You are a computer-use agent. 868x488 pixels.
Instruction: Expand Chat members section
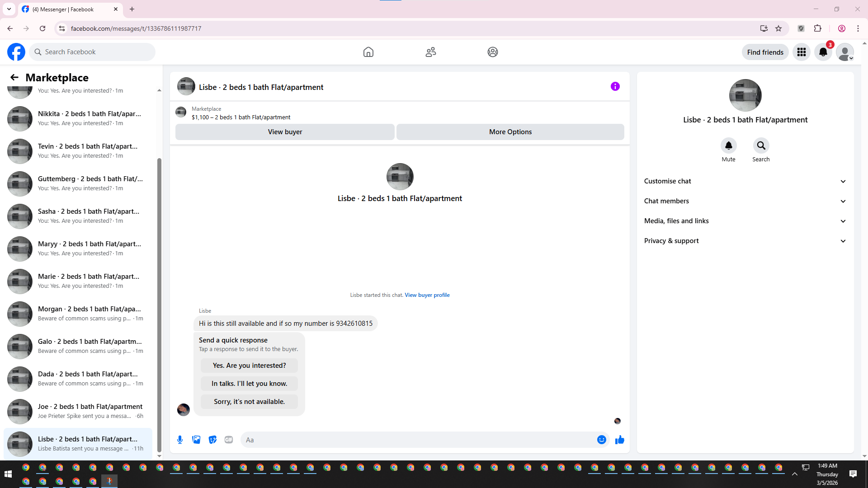pyautogui.click(x=745, y=201)
